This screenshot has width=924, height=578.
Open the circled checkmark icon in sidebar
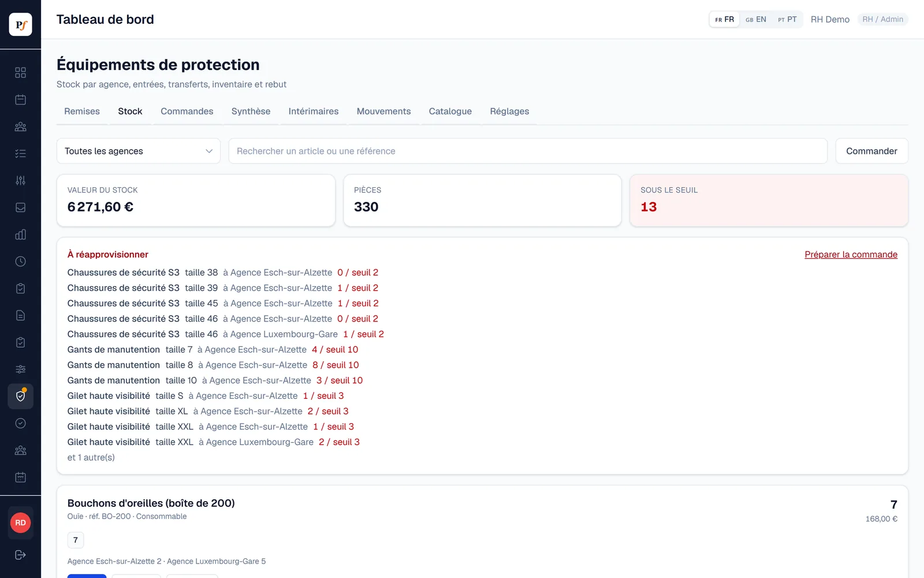click(20, 423)
